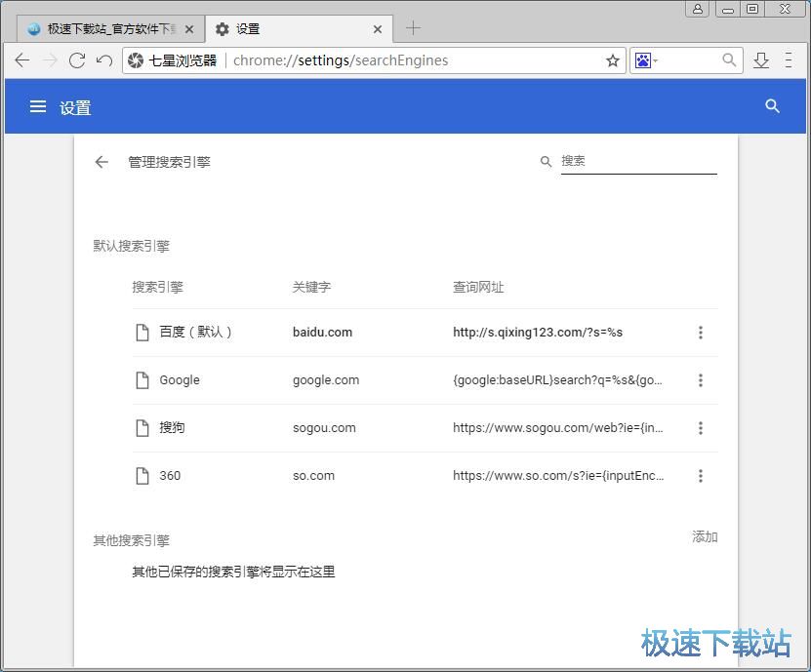811x672 pixels.
Task: Click the browser forward arrow
Action: [x=49, y=60]
